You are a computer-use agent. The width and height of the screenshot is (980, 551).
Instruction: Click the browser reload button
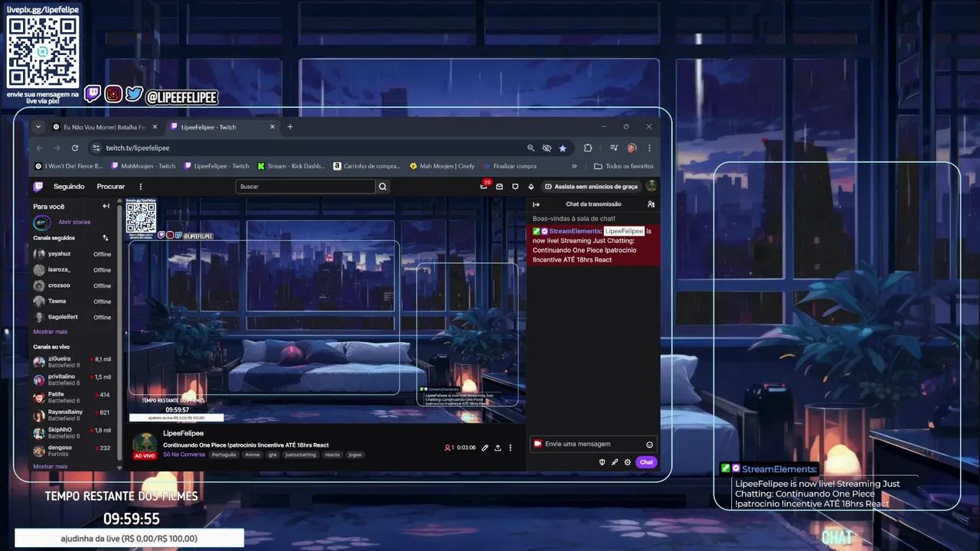coord(75,148)
